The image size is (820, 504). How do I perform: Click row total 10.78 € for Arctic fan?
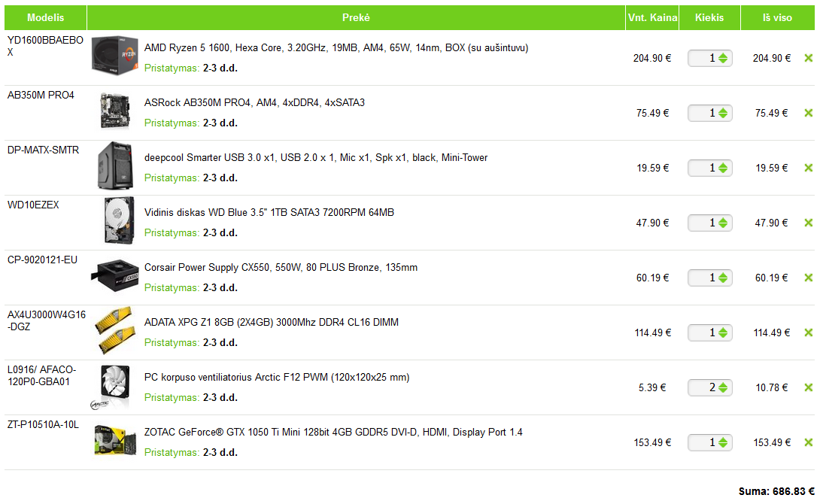(x=771, y=387)
